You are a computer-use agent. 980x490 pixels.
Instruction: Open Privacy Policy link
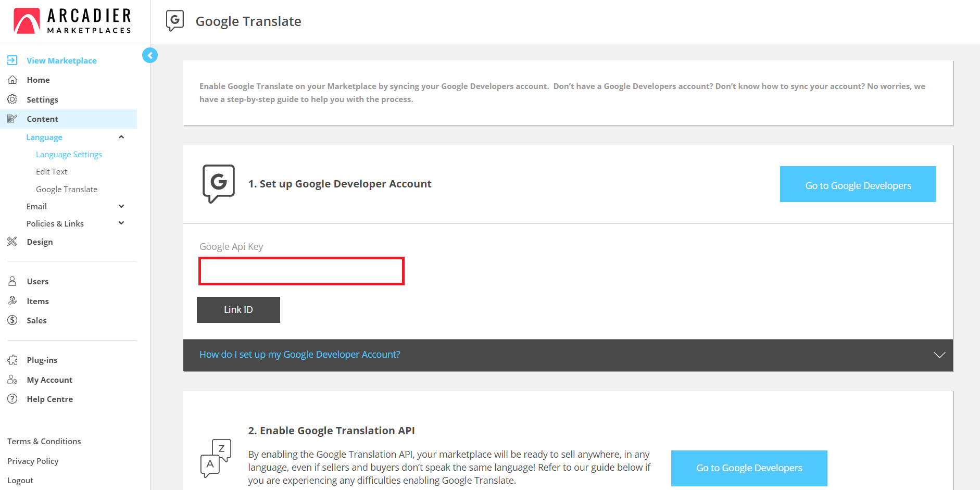click(x=33, y=461)
